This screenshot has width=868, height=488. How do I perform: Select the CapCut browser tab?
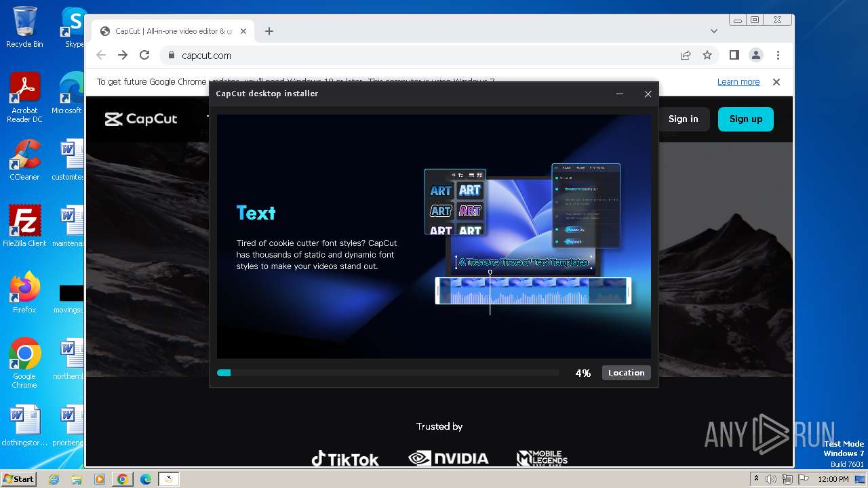(x=173, y=31)
